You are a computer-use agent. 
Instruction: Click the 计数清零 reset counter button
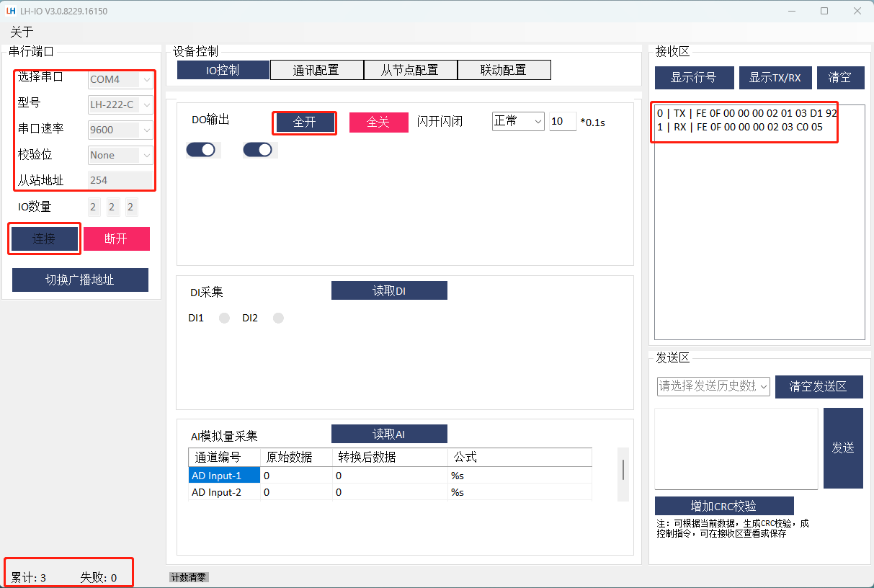[x=189, y=577]
